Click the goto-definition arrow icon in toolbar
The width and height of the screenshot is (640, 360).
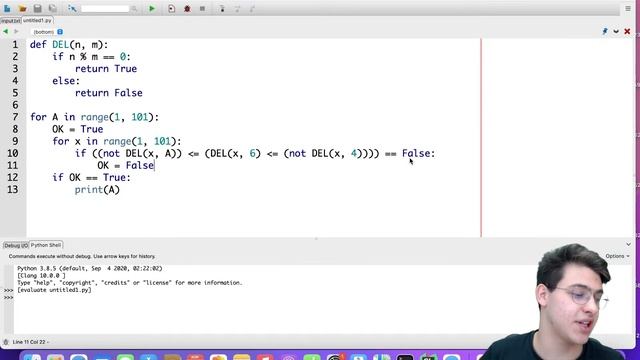click(x=72, y=9)
